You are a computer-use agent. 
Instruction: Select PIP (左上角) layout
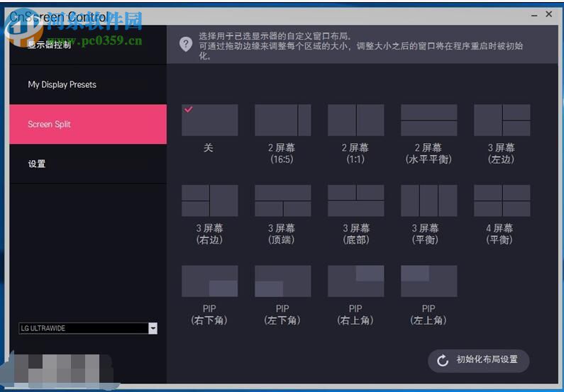click(428, 281)
